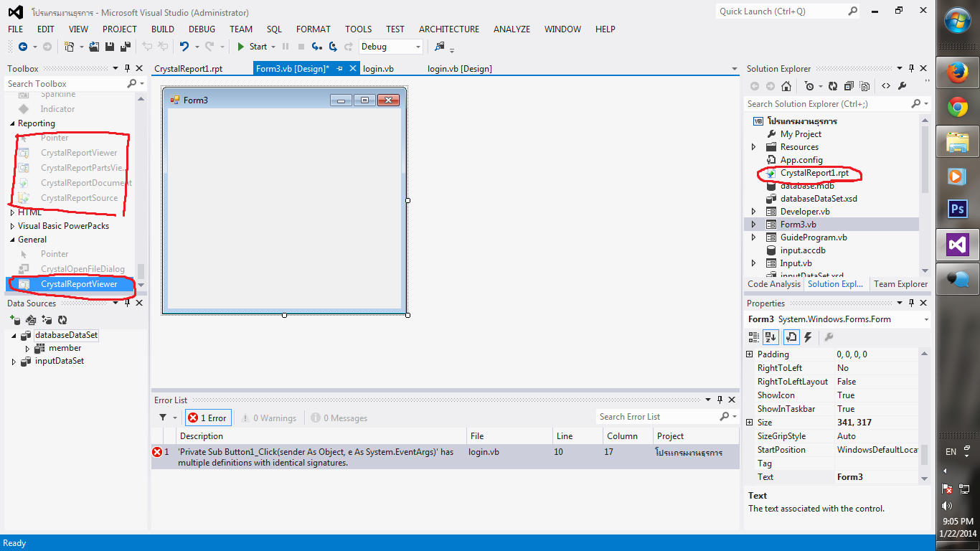The image size is (980, 551).
Task: Collapse the General toolbox group
Action: coord(13,240)
